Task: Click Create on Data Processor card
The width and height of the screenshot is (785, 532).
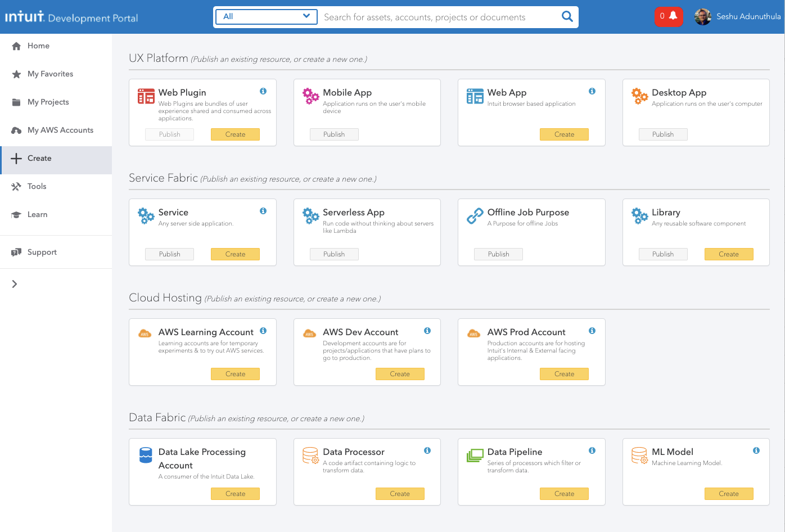Action: click(400, 494)
